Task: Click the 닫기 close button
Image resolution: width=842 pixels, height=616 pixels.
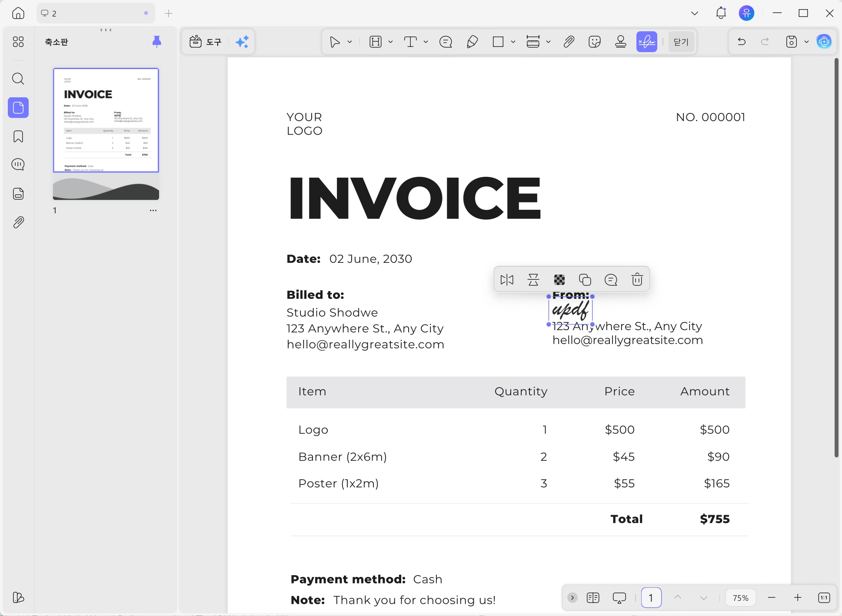Action: point(681,42)
